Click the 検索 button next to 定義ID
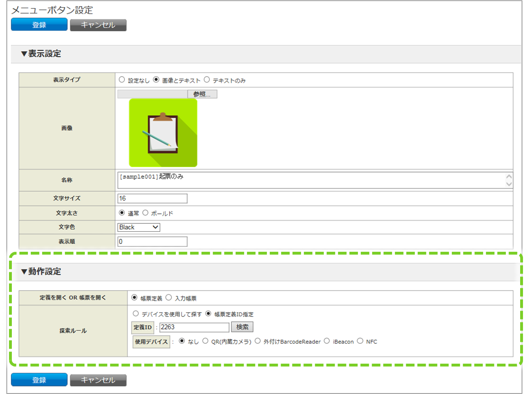The width and height of the screenshot is (532, 394). pos(242,327)
